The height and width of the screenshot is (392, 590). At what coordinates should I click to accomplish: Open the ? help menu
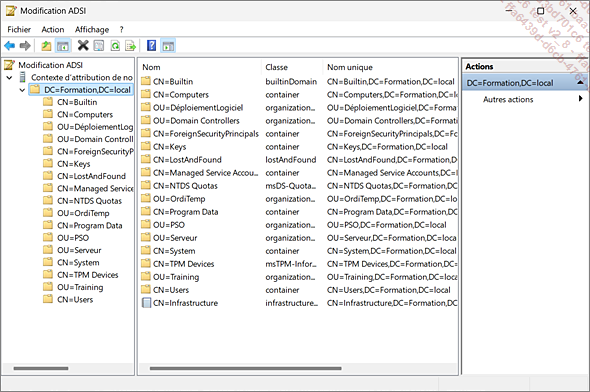121,29
